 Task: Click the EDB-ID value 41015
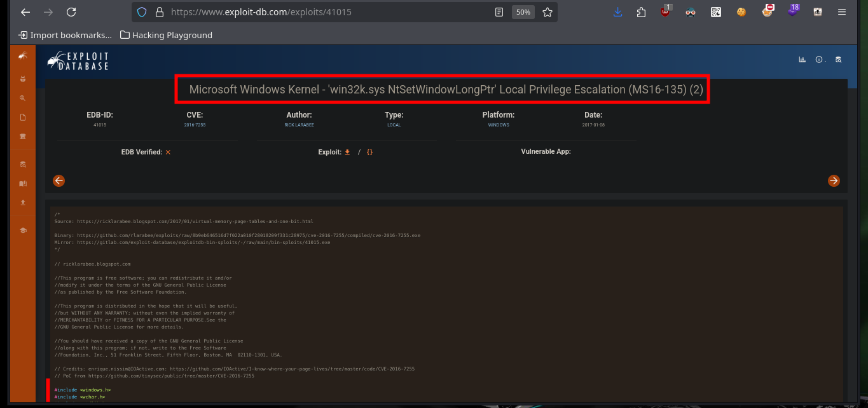(100, 125)
